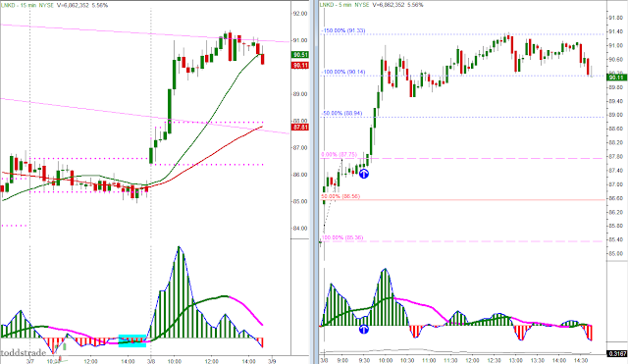This screenshot has width=628, height=364.
Task: Select the 100.00% (85.36) Fibonacci label
Action: coord(342,237)
